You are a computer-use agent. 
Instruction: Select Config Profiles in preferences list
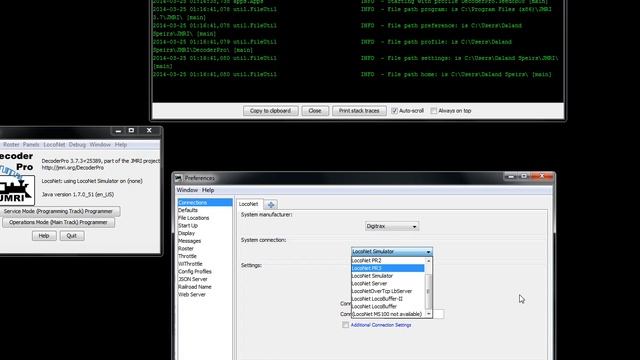[205, 271]
